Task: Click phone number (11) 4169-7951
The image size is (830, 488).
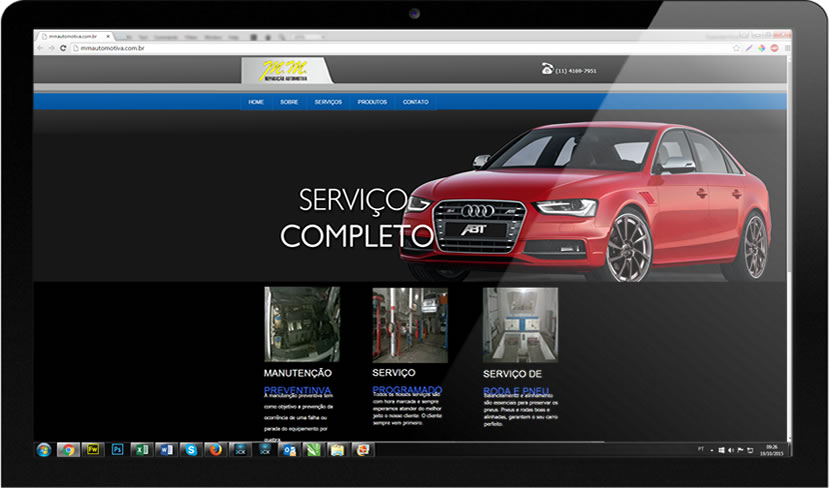Action: point(576,70)
